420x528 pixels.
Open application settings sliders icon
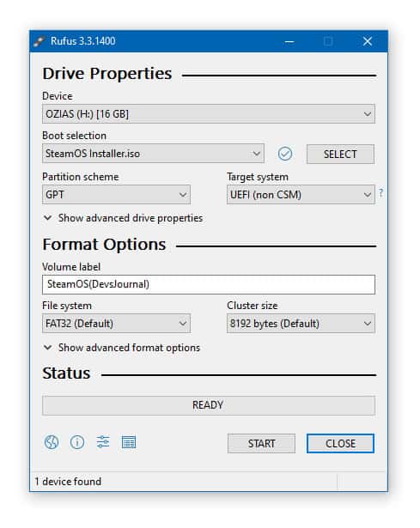103,442
